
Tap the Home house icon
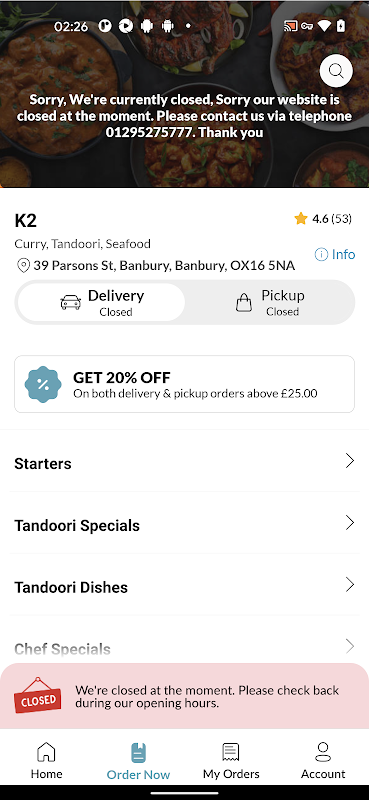click(46, 752)
